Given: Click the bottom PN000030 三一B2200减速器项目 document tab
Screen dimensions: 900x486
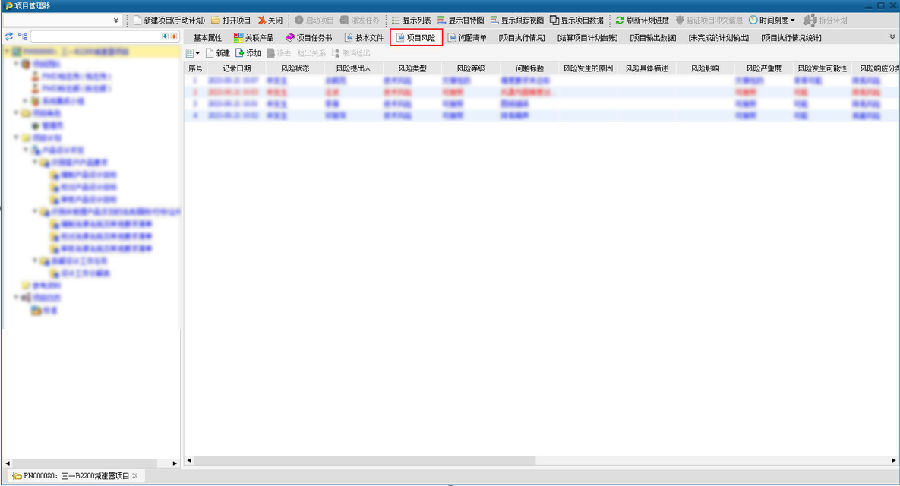Looking at the screenshot, I should click(x=75, y=476).
